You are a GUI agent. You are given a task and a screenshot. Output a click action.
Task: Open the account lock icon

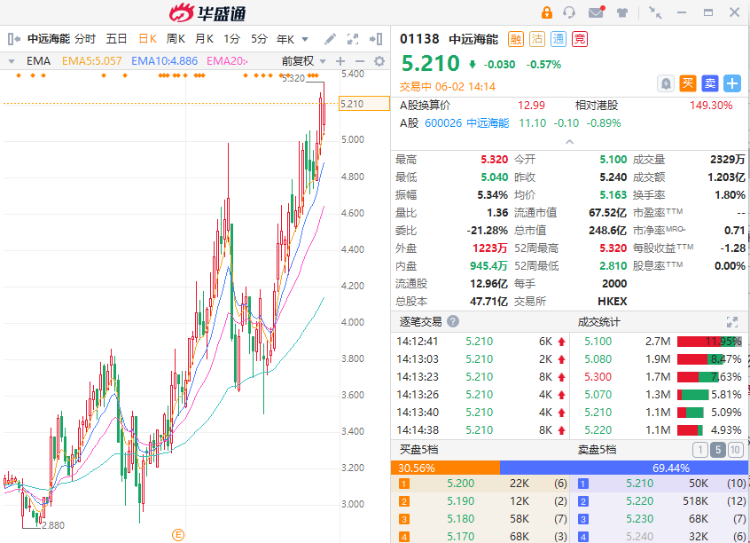coord(546,12)
